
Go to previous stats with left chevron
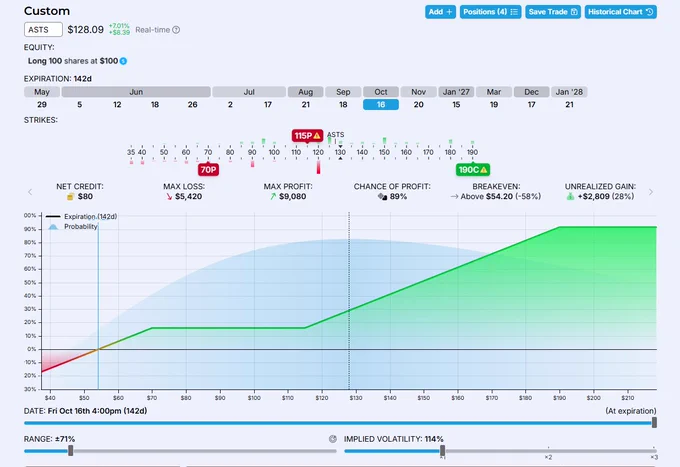pos(30,192)
